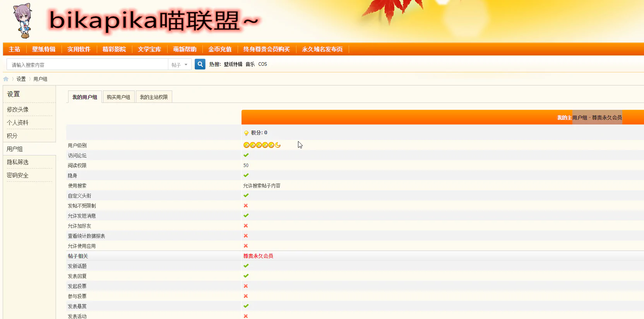Screen dimensions: 644x319
Task: Click the user level smiley icons
Action: pos(262,145)
